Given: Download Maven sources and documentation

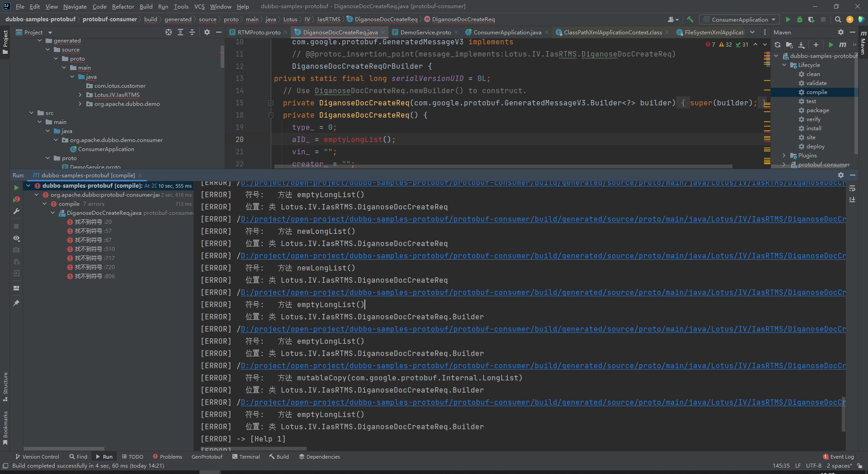Looking at the screenshot, I should (x=802, y=45).
